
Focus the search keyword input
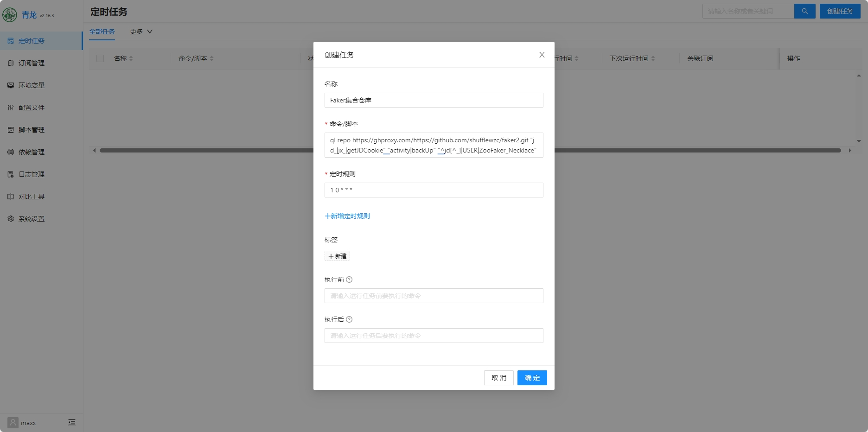coord(748,11)
